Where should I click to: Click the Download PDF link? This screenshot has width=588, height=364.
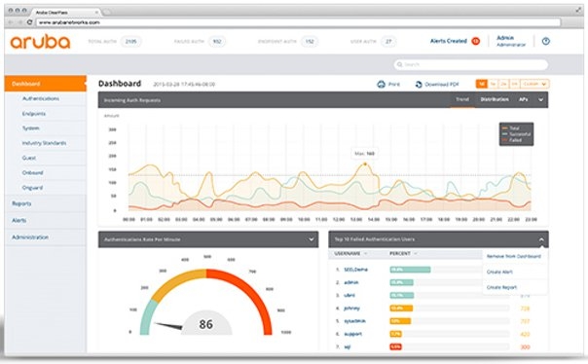(x=442, y=85)
